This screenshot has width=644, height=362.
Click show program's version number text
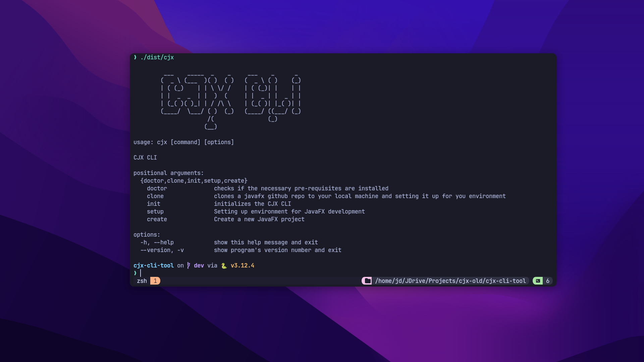(x=278, y=250)
